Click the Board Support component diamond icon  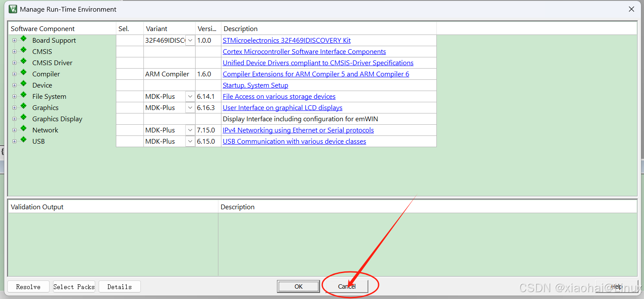coord(24,39)
